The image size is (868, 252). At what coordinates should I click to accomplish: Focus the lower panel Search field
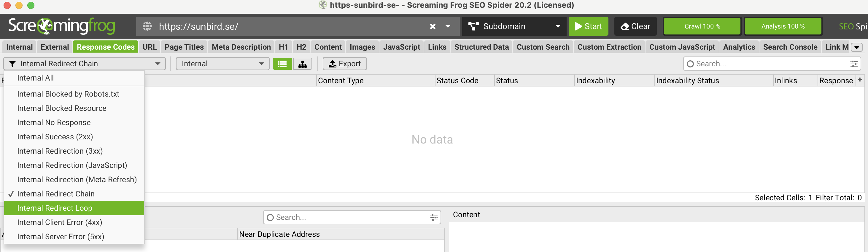[x=352, y=217]
